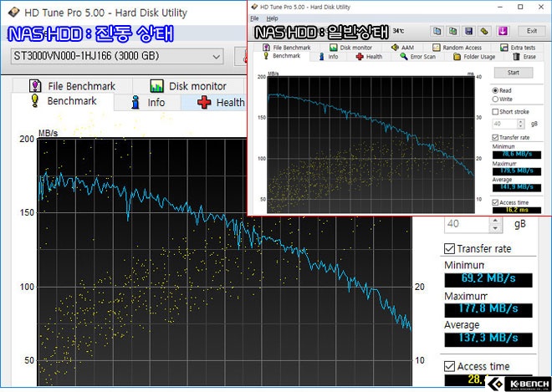This screenshot has height=392, width=552.
Task: Click the purple download arrow icon
Action: [x=503, y=31]
